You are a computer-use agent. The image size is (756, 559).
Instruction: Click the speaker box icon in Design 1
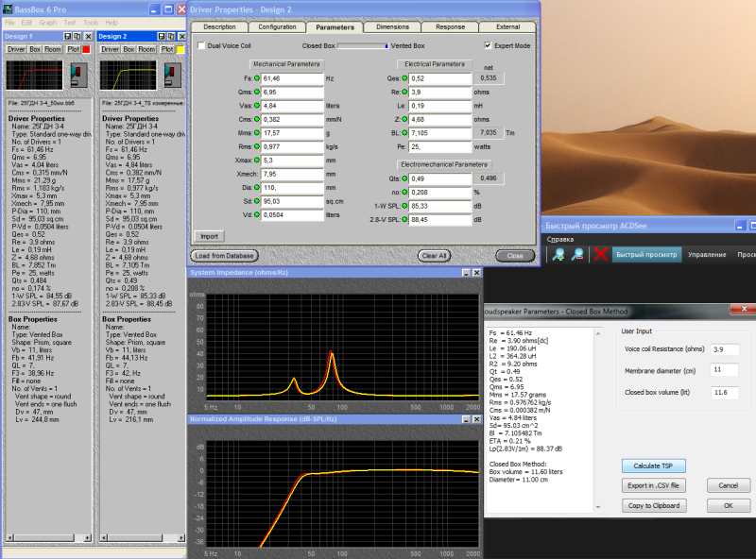(x=79, y=75)
